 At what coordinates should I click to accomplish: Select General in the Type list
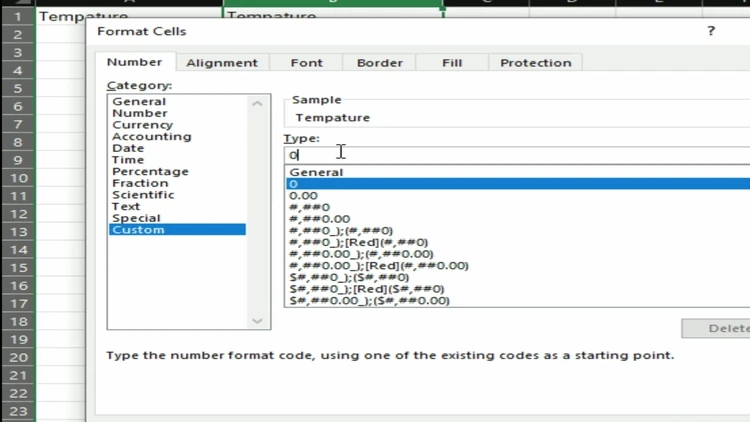518,172
